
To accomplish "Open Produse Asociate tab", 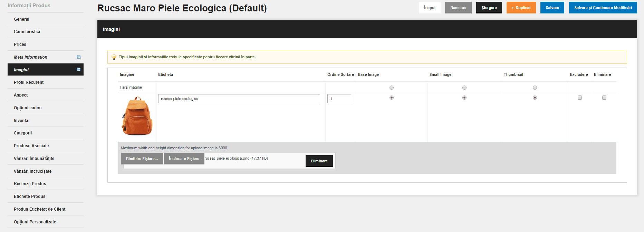I will pyautogui.click(x=46, y=146).
